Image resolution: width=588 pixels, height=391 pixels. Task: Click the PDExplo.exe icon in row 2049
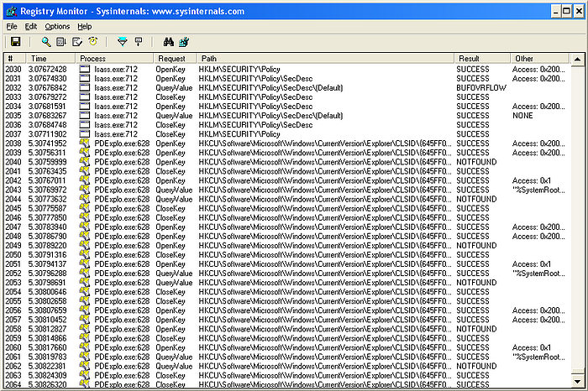coord(85,245)
